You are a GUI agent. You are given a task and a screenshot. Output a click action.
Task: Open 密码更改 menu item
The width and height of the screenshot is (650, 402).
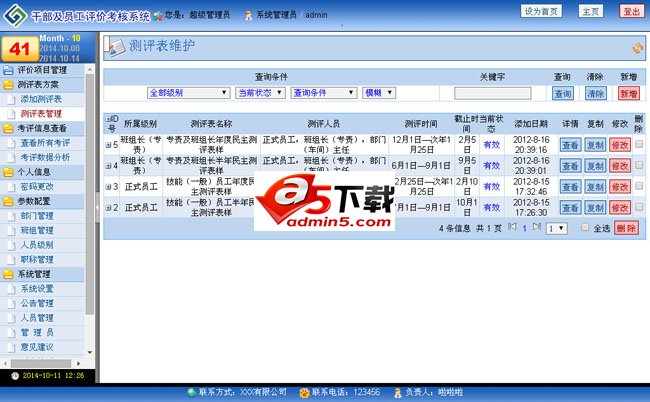pyautogui.click(x=37, y=187)
